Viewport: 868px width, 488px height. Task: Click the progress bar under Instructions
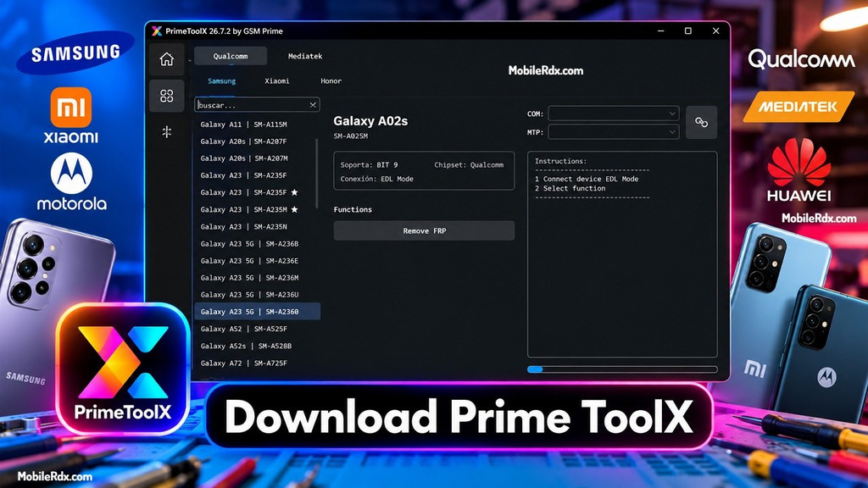click(x=622, y=369)
